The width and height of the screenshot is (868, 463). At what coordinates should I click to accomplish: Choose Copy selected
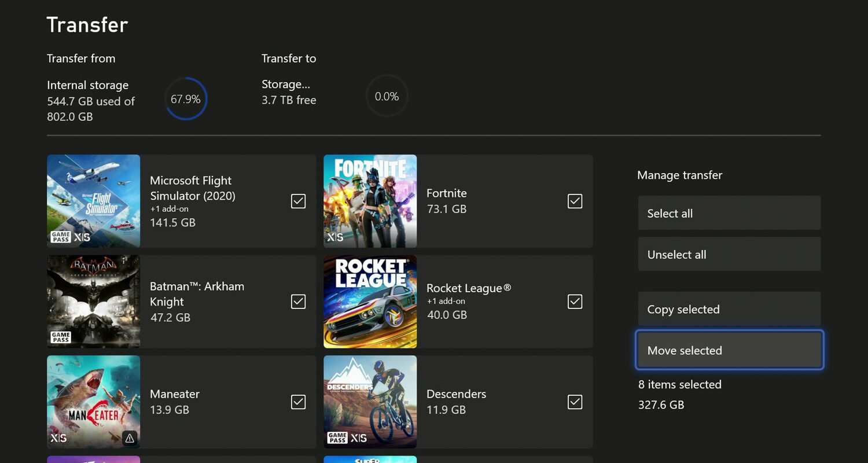[x=729, y=309]
